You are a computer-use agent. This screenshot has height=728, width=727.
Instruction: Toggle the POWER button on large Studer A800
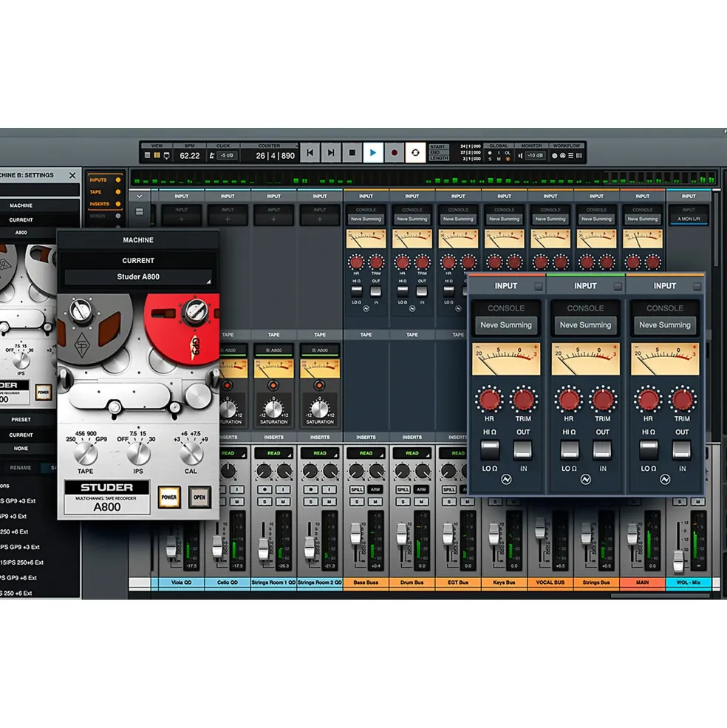click(169, 497)
